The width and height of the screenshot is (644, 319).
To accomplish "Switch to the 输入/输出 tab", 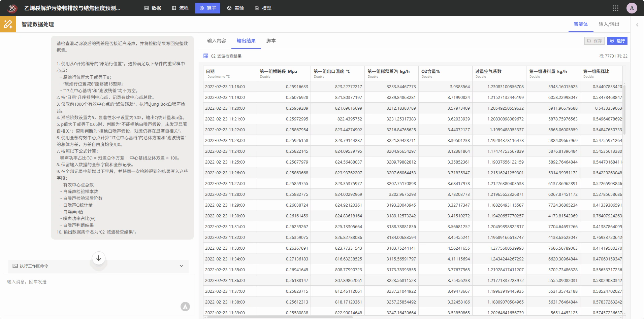I will [x=609, y=24].
